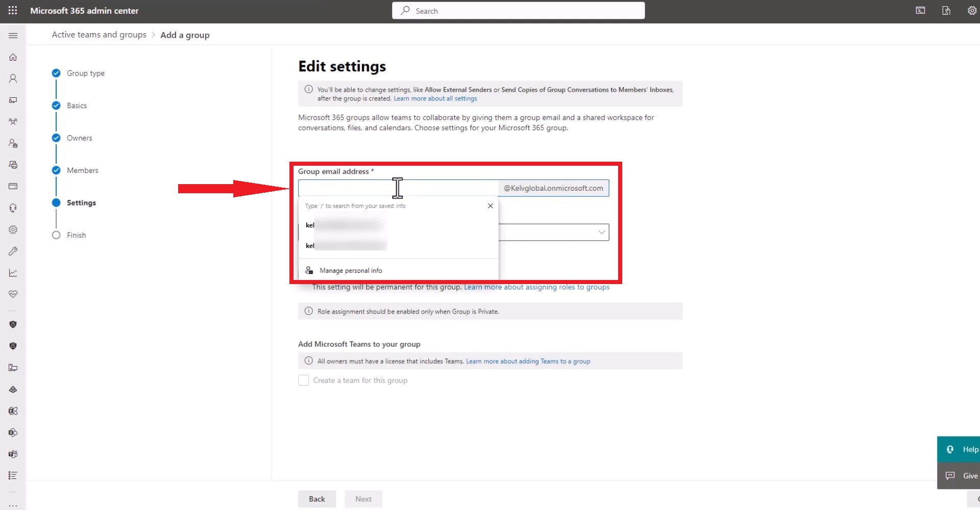Open the Teams admin center icon
The height and width of the screenshot is (510, 980).
coord(13,454)
